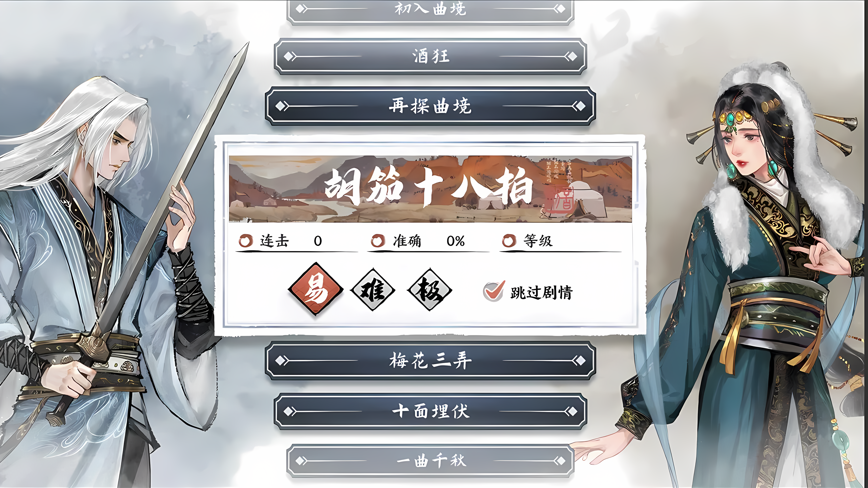Choose the 十面埋伏 song button
The height and width of the screenshot is (488, 868).
point(430,411)
